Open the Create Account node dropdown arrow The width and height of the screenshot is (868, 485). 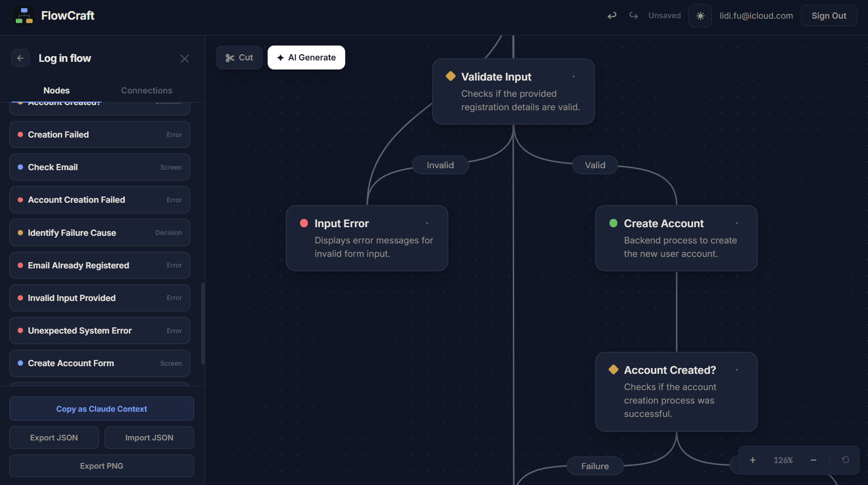[x=737, y=223]
